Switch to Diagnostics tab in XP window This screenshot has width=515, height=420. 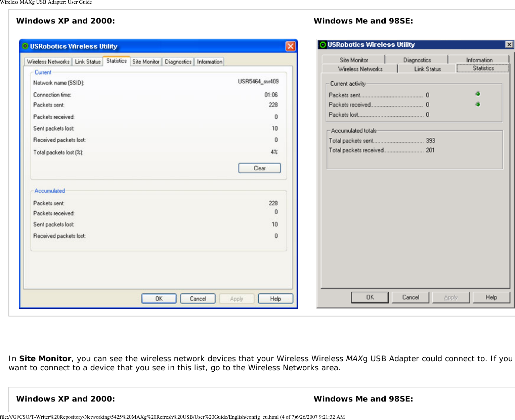[x=178, y=62]
